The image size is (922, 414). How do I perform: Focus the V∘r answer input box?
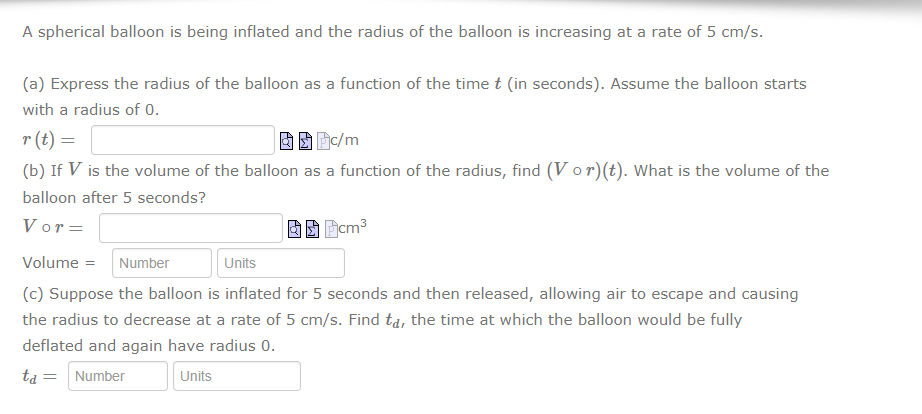click(x=190, y=229)
